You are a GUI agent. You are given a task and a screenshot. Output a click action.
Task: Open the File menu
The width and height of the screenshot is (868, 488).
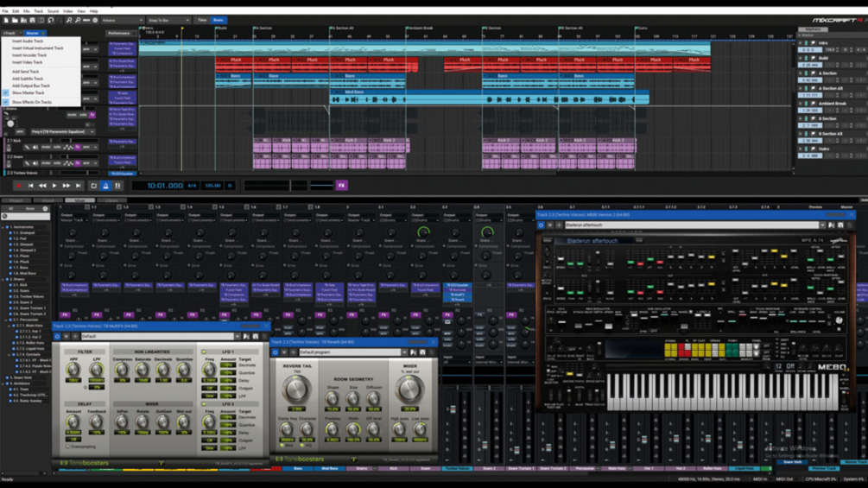pos(5,11)
